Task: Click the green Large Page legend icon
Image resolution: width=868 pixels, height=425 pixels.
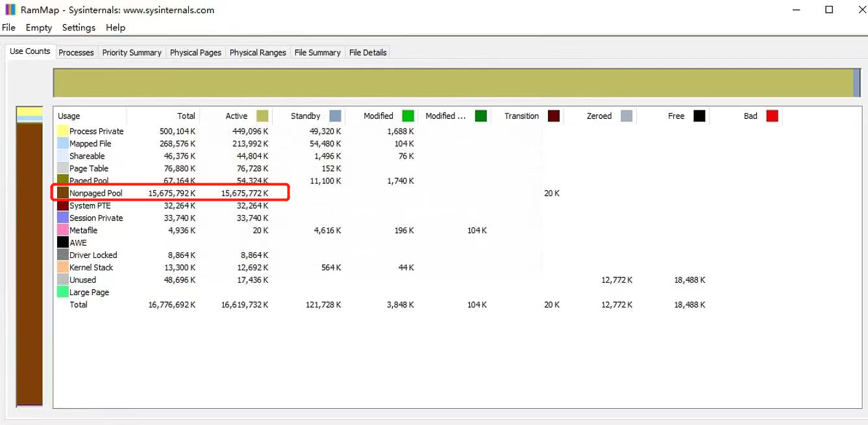Action: pos(63,292)
